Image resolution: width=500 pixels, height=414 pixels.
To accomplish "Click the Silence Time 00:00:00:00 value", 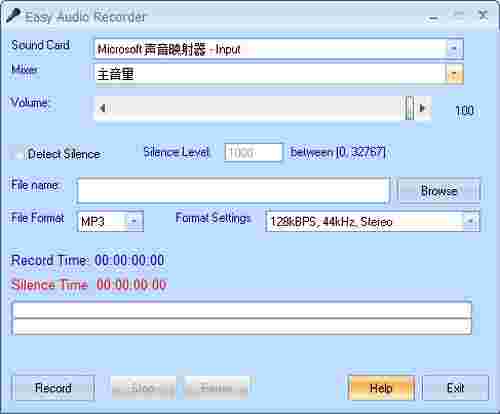I will click(131, 285).
